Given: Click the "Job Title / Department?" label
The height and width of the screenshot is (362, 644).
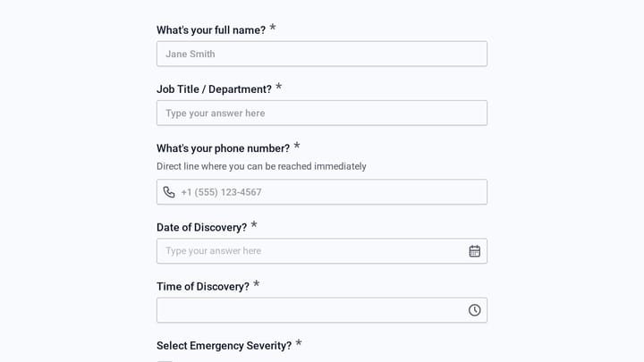Looking at the screenshot, I should click(214, 89).
